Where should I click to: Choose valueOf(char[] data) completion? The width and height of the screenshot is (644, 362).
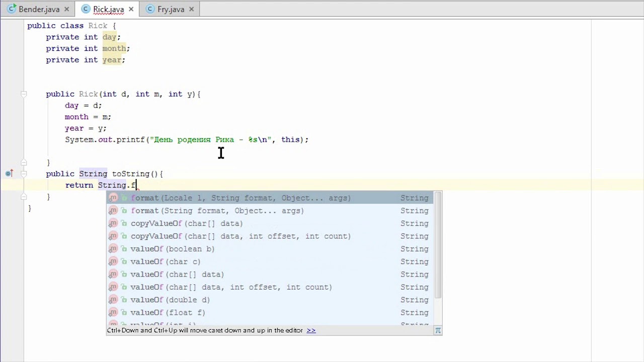point(270,275)
